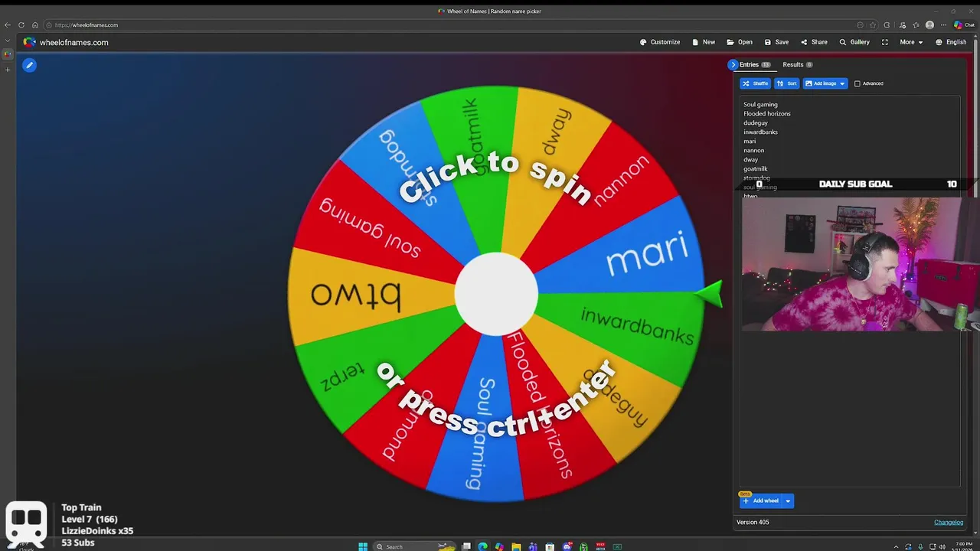
Task: Click the wheel's white center hub to spin
Action: point(496,295)
